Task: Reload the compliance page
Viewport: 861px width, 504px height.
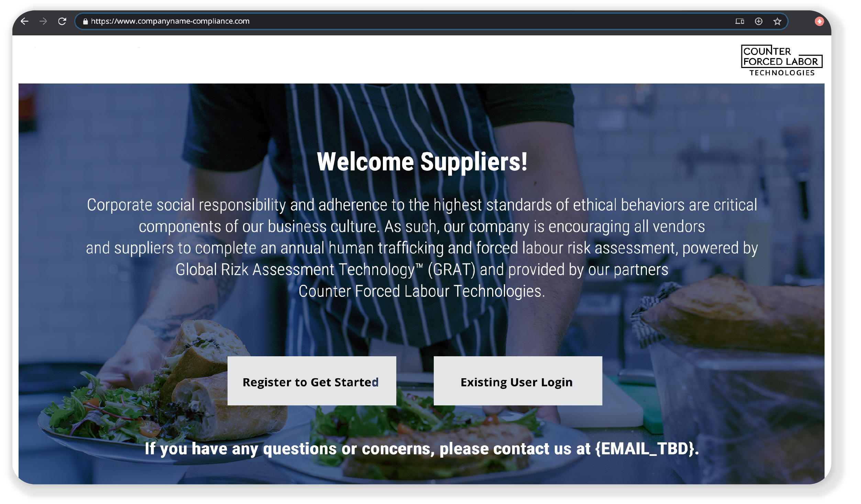Action: tap(62, 21)
